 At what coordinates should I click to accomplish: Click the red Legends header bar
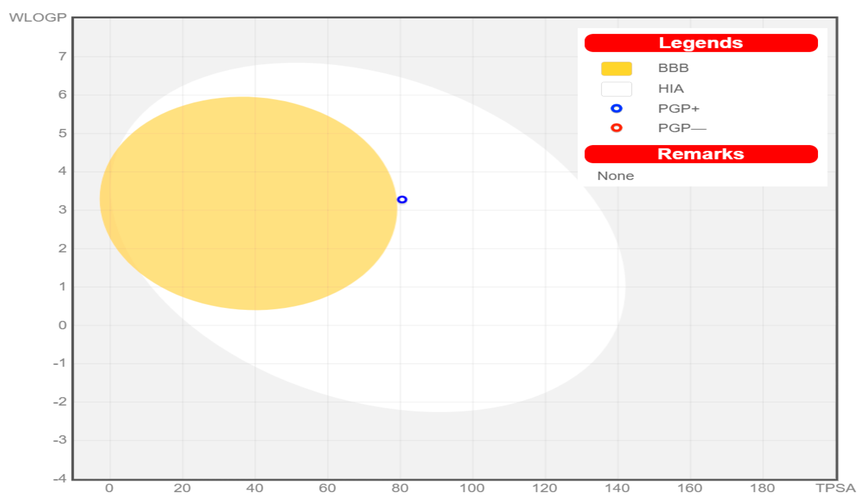tap(701, 43)
